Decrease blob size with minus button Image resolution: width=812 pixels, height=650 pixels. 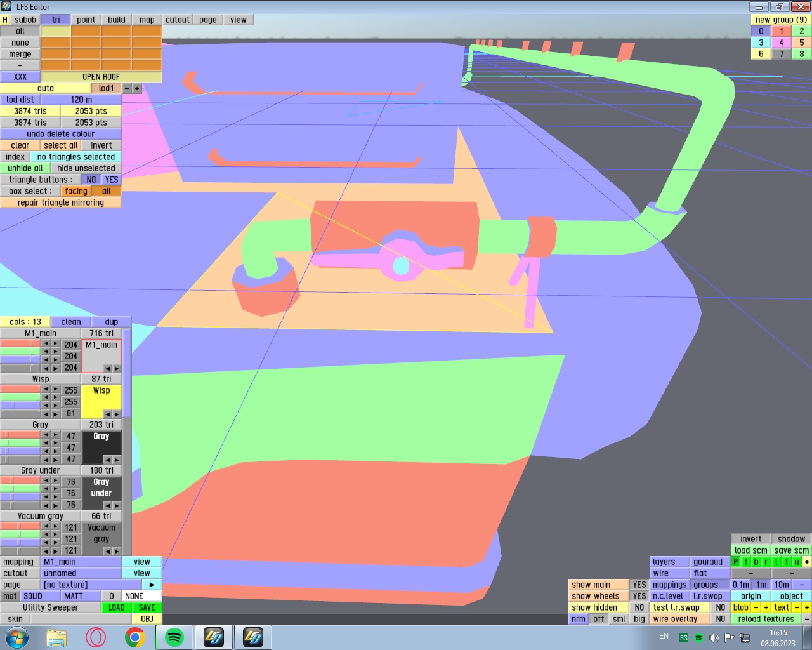(756, 607)
